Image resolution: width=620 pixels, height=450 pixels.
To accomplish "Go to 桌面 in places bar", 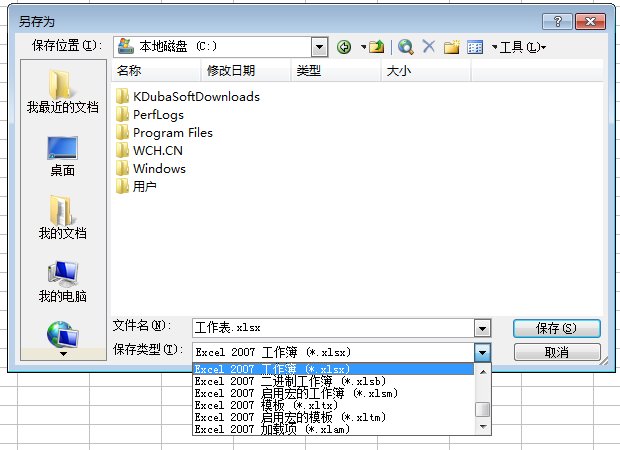I will [62, 156].
